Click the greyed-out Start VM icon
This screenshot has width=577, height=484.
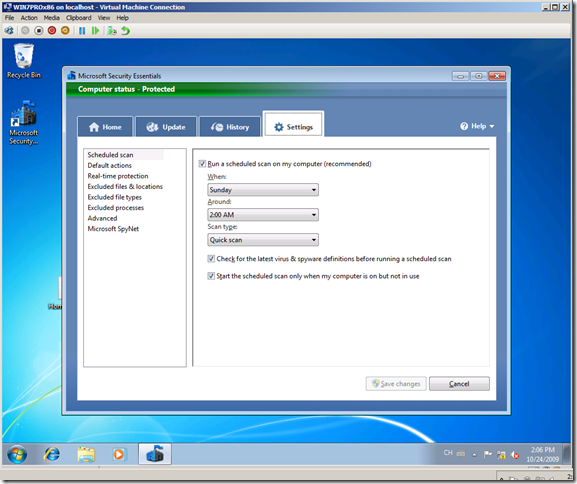tap(25, 31)
